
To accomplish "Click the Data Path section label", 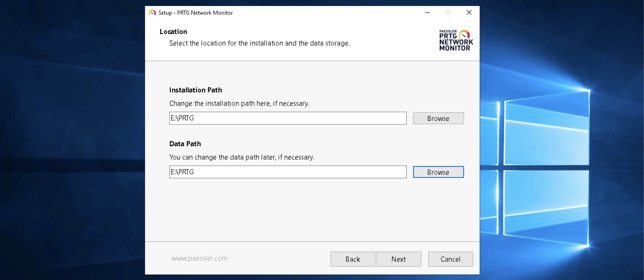I will (x=185, y=144).
